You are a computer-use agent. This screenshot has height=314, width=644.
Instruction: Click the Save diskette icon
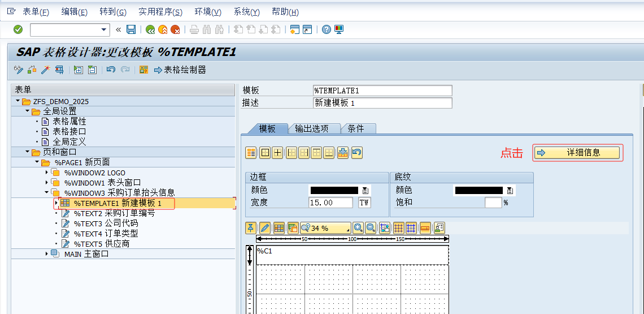pos(131,29)
